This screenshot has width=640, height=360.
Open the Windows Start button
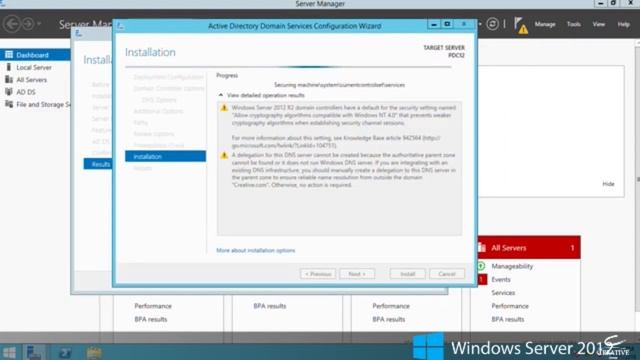coord(9,352)
